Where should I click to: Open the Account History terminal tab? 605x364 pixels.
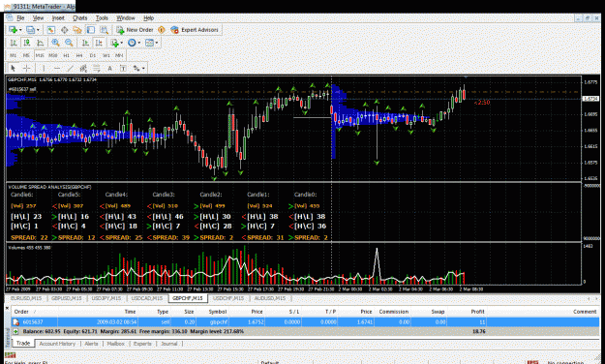point(57,344)
